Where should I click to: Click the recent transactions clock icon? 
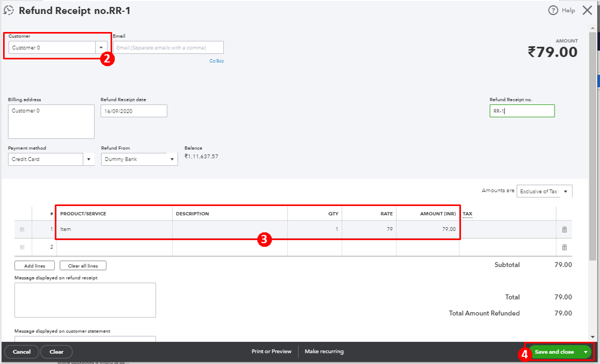coord(8,10)
